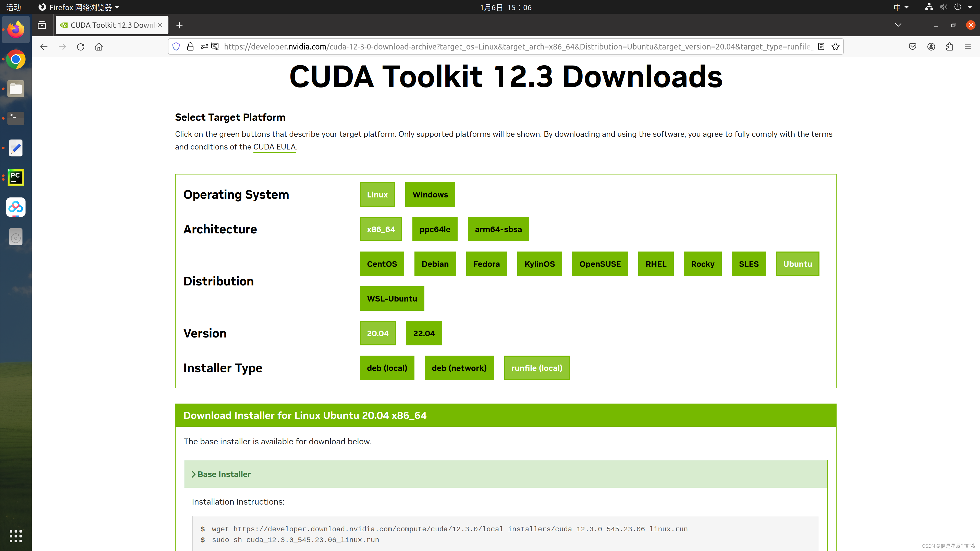Image resolution: width=980 pixels, height=551 pixels.
Task: Click the auto-play blocked icon in address bar
Action: [215, 47]
